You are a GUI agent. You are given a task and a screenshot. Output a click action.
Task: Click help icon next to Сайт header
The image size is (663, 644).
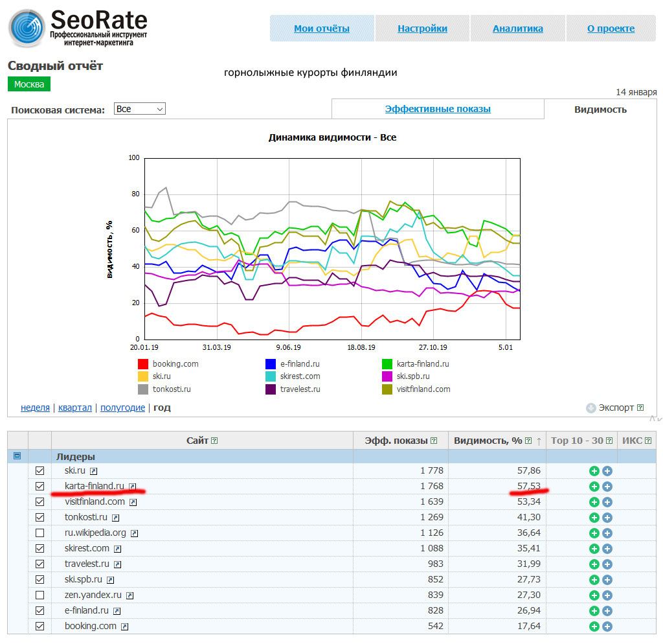tap(214, 441)
